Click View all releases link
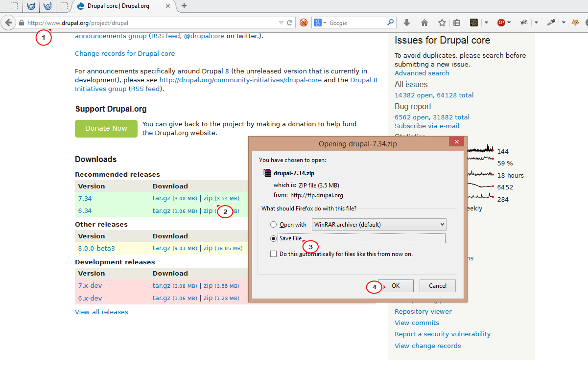The height and width of the screenshot is (372, 588). click(101, 312)
